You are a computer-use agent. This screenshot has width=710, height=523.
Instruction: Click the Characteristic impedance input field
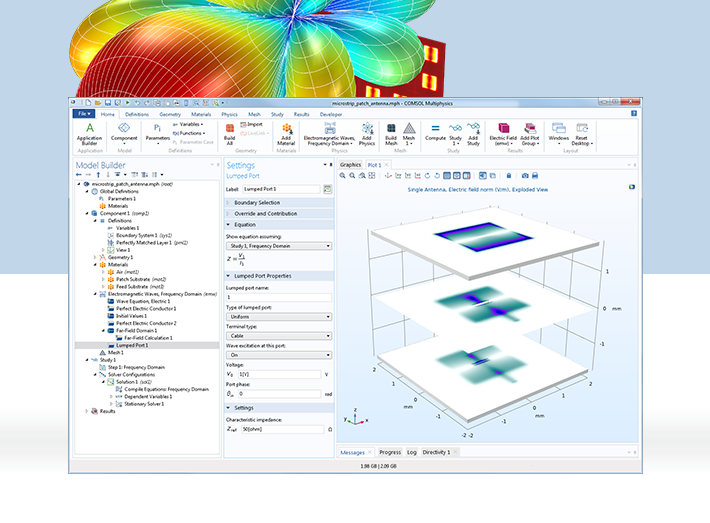tap(283, 429)
